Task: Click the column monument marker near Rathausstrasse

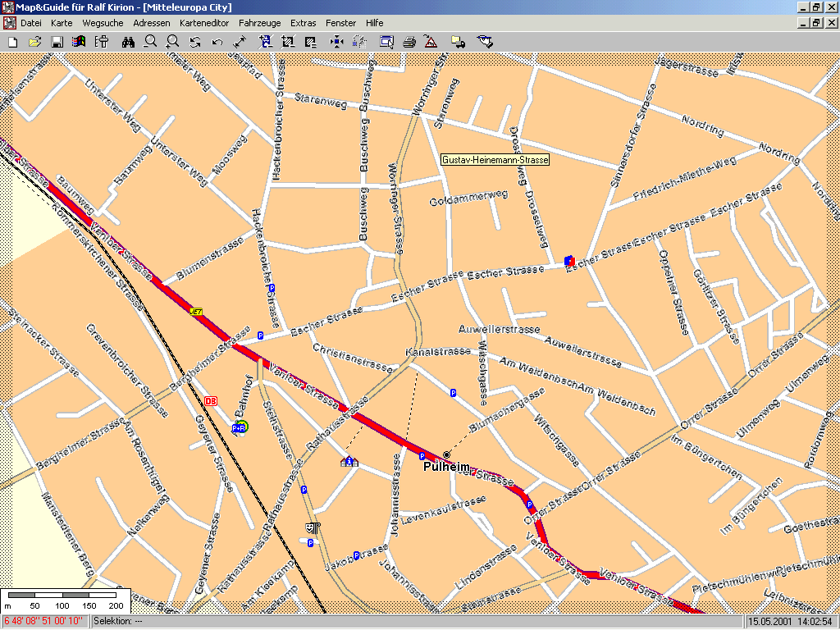Action: pos(313,529)
